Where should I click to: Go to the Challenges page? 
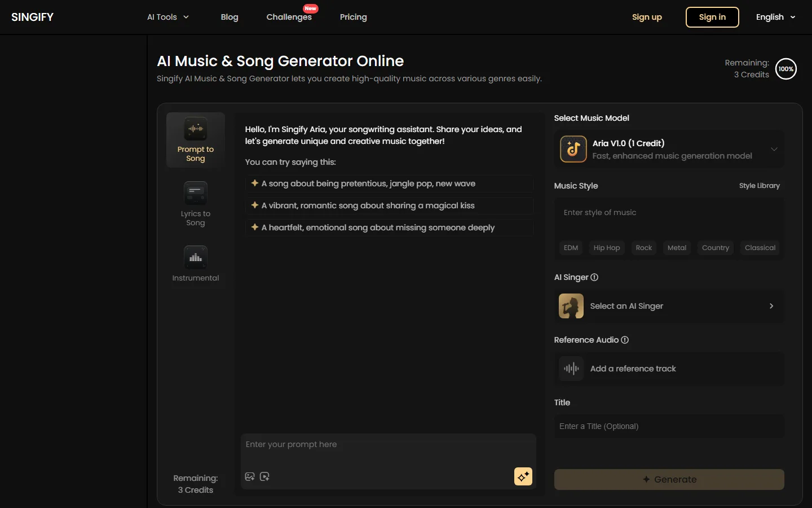coord(289,17)
